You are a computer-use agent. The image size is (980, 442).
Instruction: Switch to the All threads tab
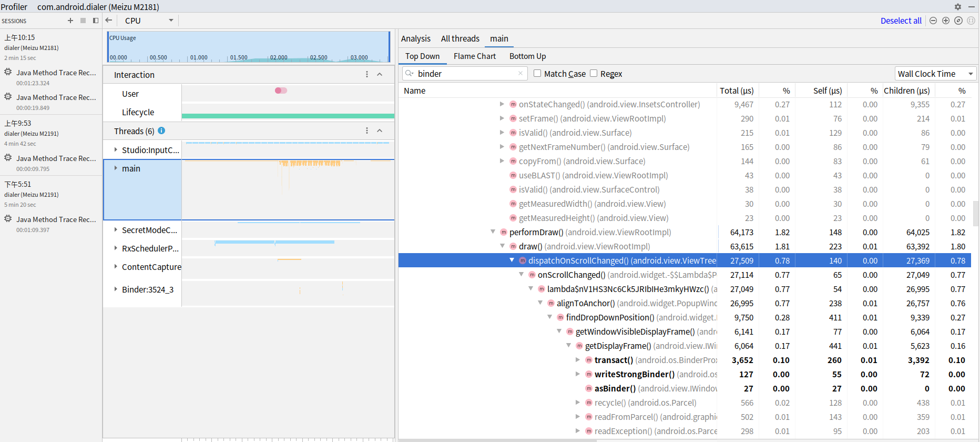[460, 38]
